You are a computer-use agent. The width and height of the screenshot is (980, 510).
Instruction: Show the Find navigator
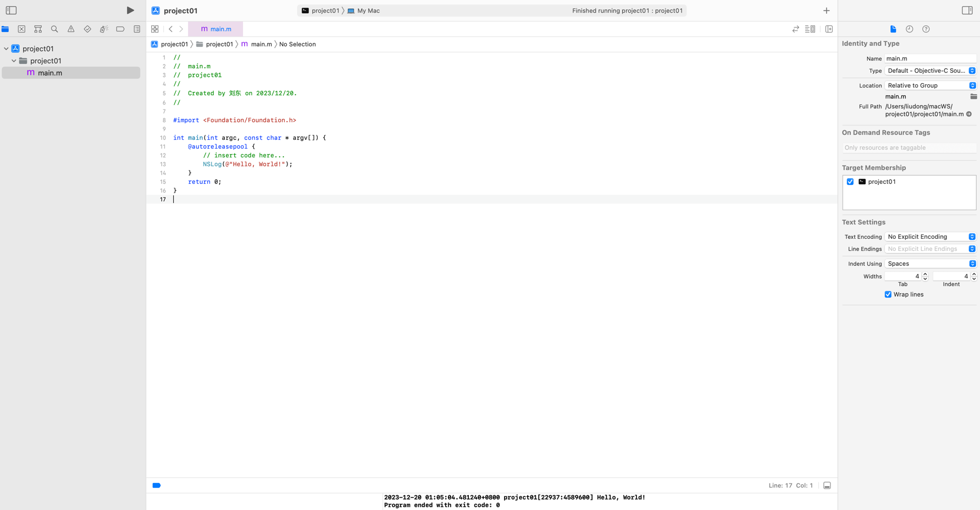54,29
